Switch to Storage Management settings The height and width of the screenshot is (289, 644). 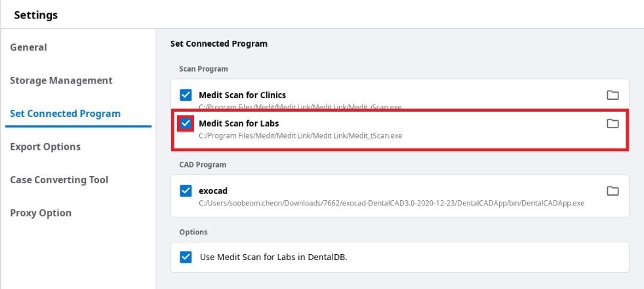[x=61, y=81]
